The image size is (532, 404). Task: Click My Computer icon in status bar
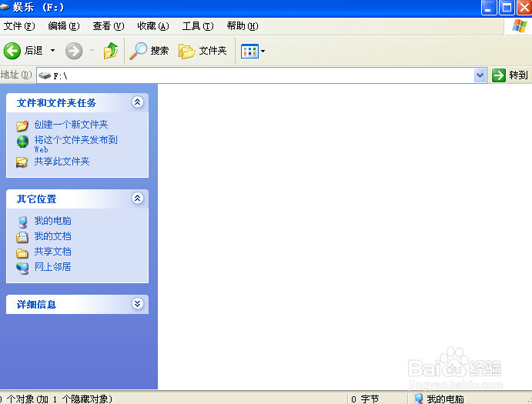pyautogui.click(x=419, y=399)
